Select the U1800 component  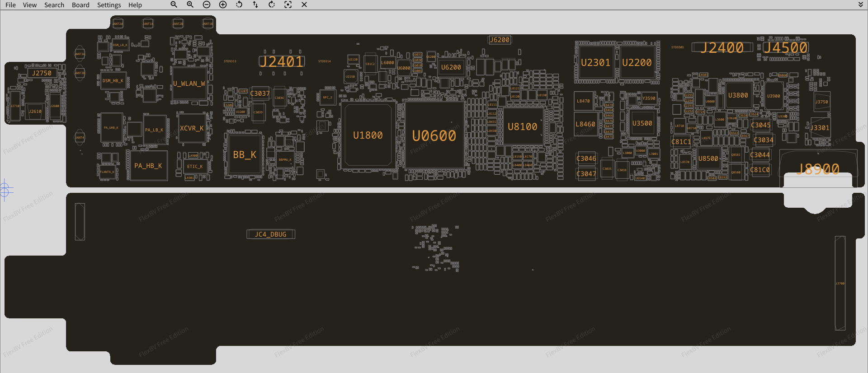(x=368, y=135)
